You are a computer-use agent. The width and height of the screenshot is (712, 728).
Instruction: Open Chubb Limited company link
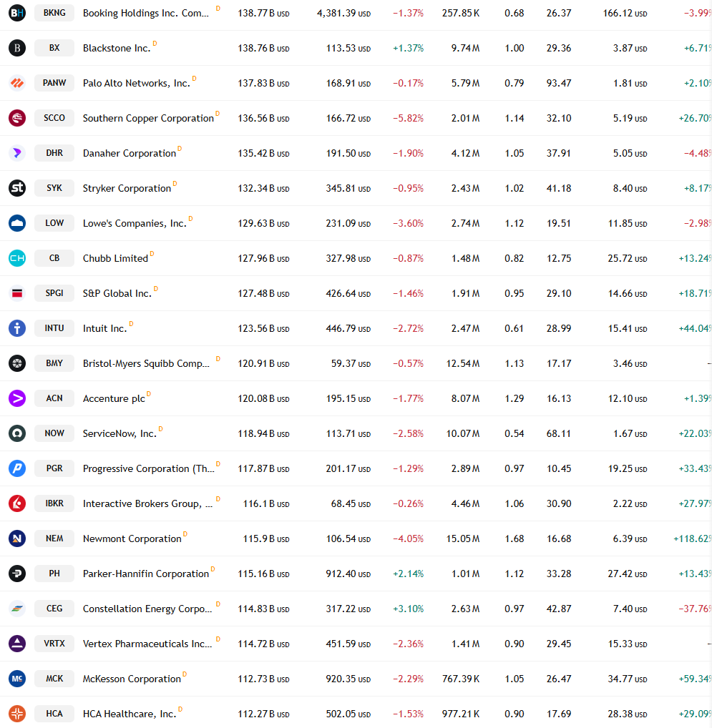point(115,259)
